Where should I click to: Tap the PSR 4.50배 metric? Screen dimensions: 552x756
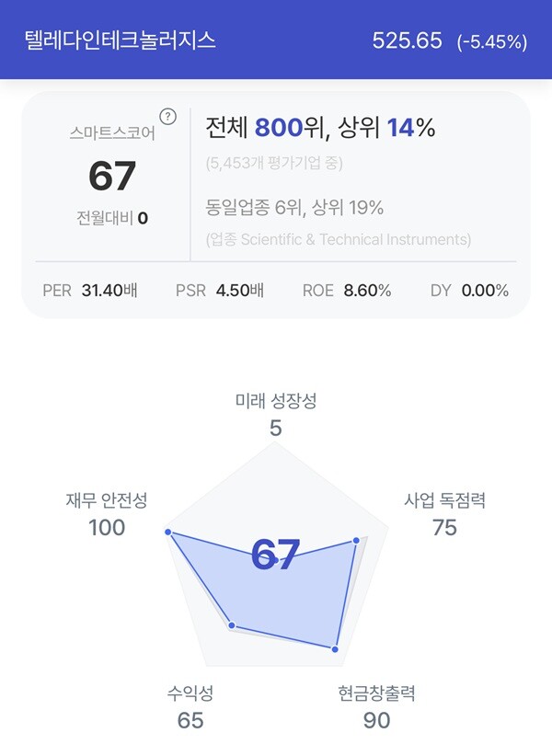pos(220,291)
